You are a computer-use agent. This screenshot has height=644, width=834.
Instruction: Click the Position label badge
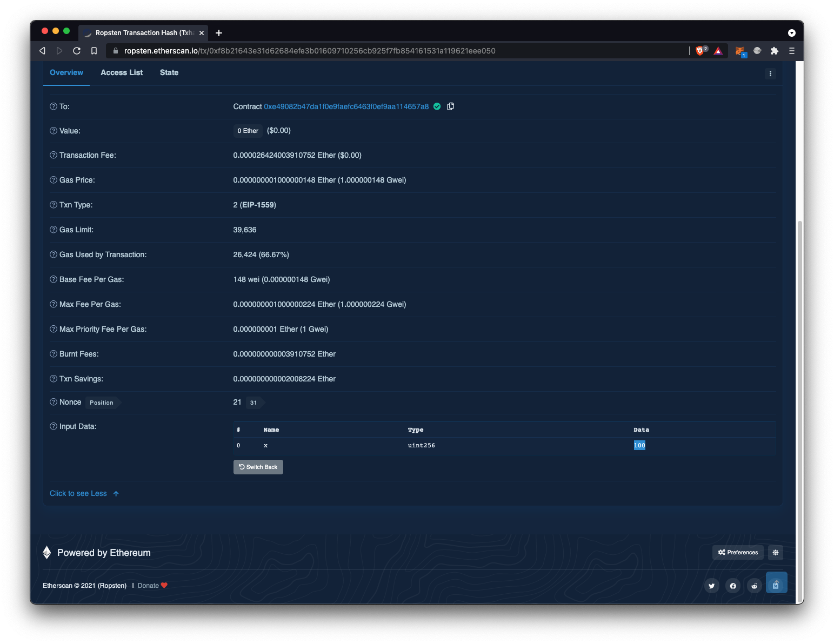pyautogui.click(x=102, y=403)
